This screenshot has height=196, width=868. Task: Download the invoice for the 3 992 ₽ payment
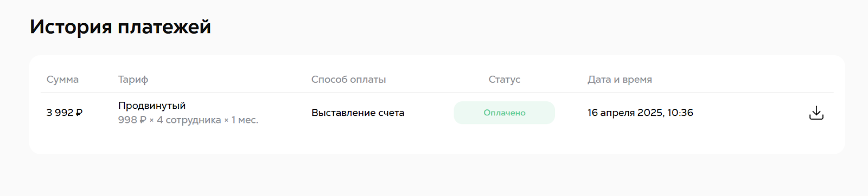(816, 113)
